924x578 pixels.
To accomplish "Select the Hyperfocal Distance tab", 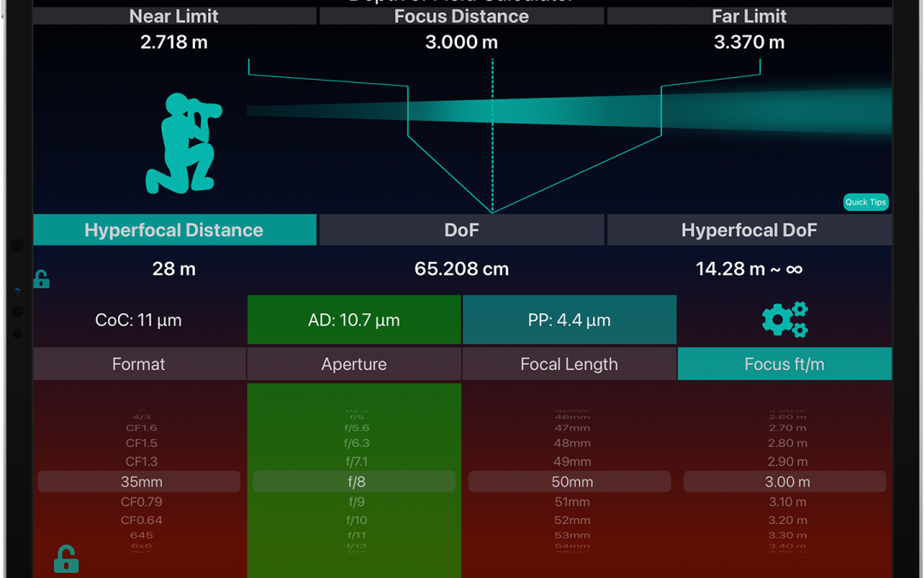I will [175, 230].
